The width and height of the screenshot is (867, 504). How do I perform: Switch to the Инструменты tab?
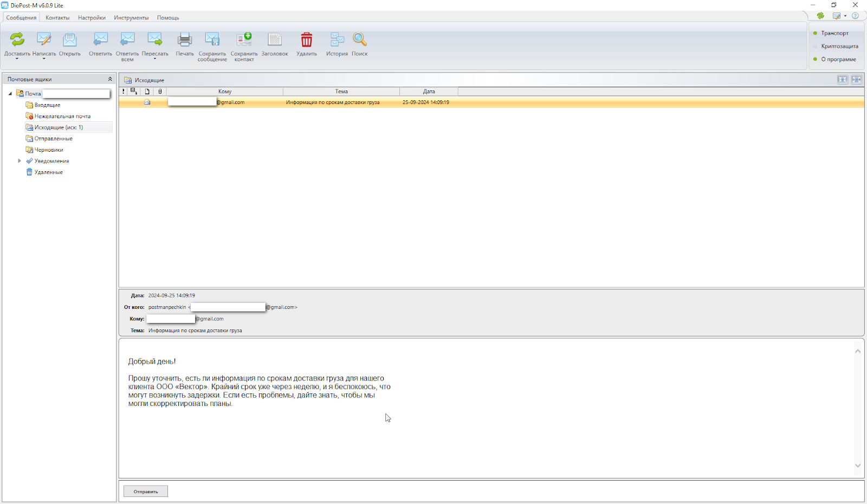tap(131, 18)
